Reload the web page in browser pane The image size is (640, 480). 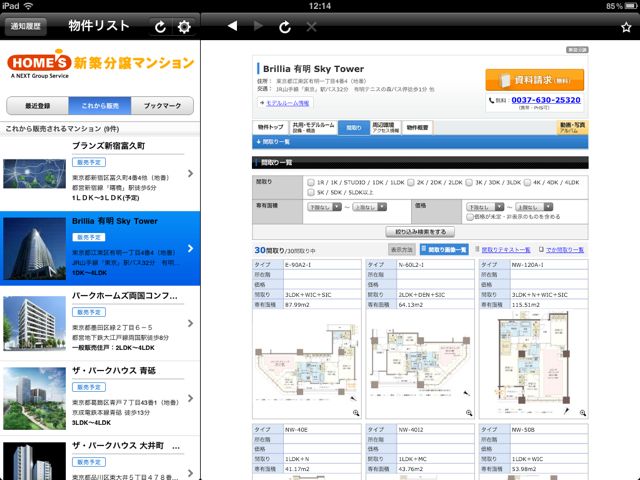pyautogui.click(x=285, y=27)
